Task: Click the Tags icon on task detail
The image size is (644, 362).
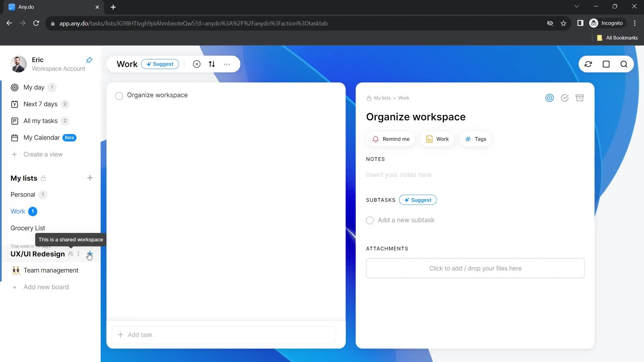Action: click(x=468, y=139)
